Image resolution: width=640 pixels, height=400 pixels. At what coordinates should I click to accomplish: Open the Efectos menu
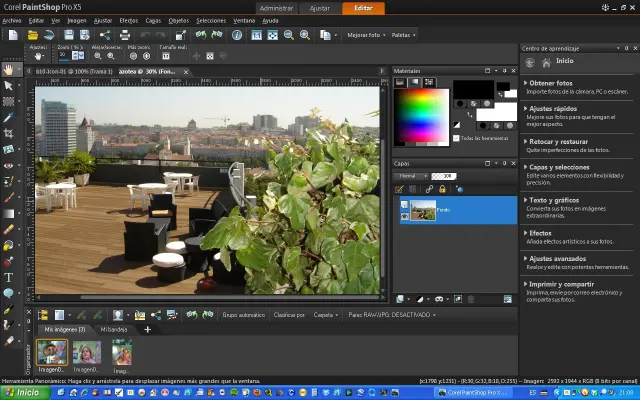pos(129,20)
